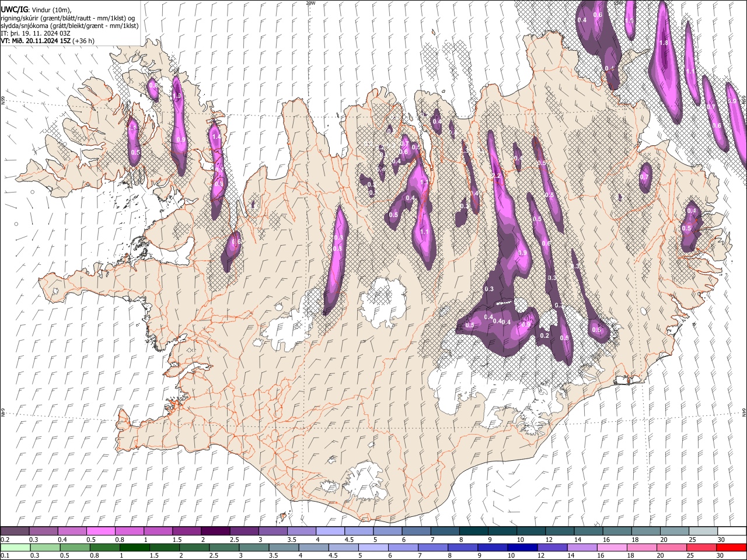
Task: Select the IT: þri. 19. 11. 2024 03Z line
Action: click(x=36, y=33)
